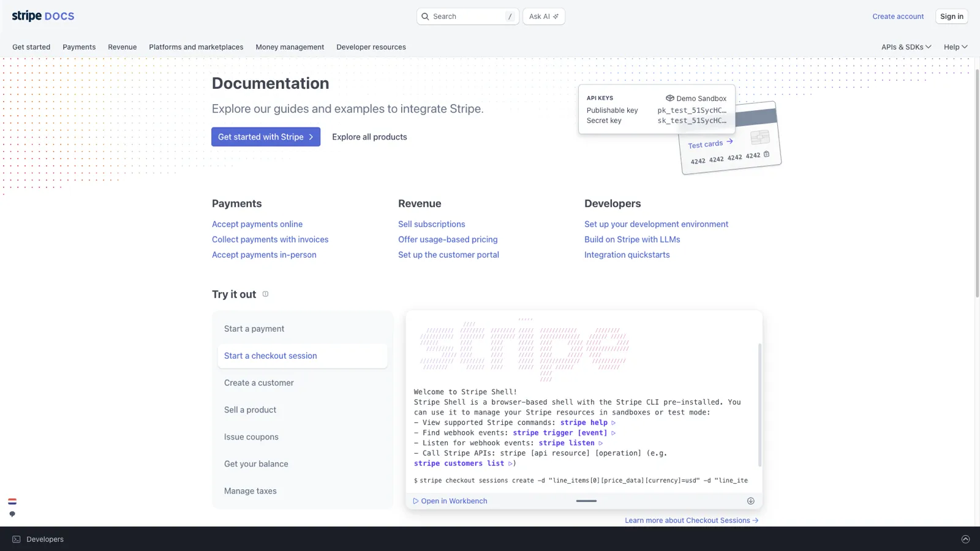Run the stripe trigger [event] play icon
The height and width of the screenshot is (551, 980).
click(x=613, y=433)
